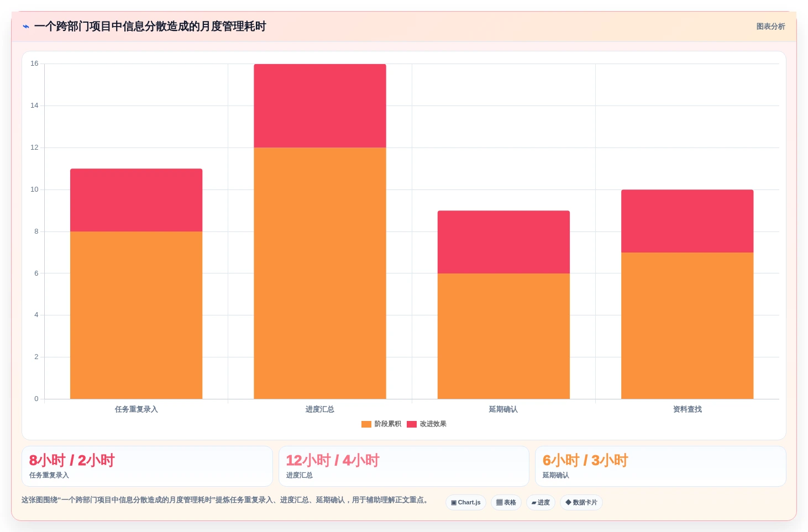Open the 6小时 / 3小时 延期确认 card

click(660, 466)
